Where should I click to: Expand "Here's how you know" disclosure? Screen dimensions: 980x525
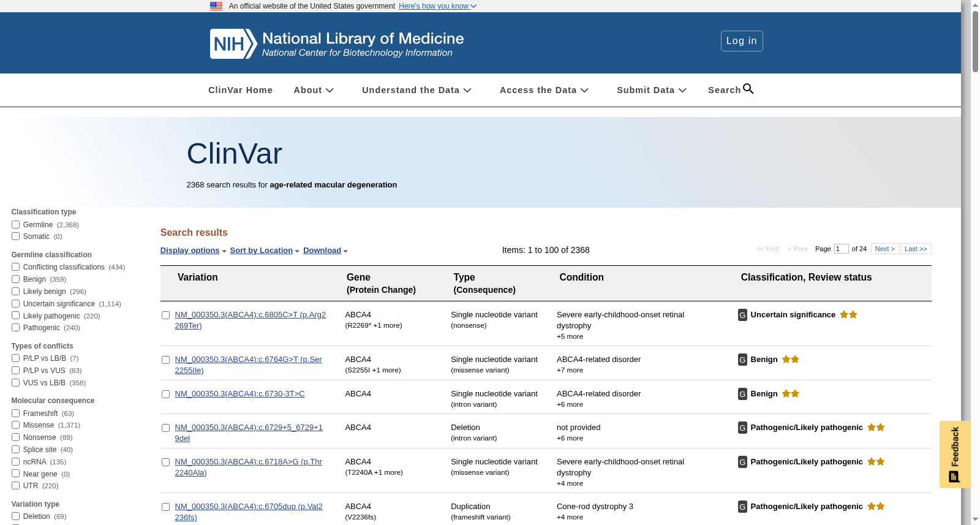point(437,6)
